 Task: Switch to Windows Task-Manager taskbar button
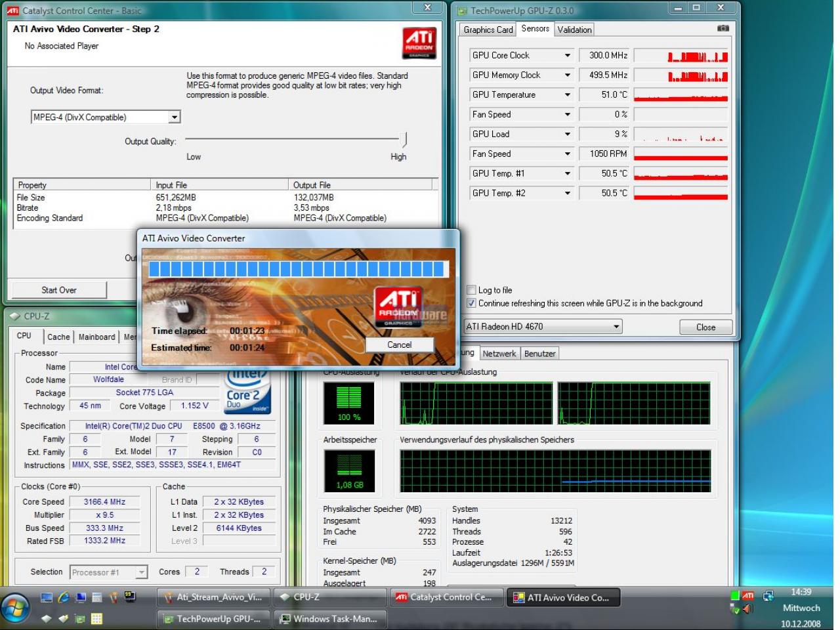(330, 618)
